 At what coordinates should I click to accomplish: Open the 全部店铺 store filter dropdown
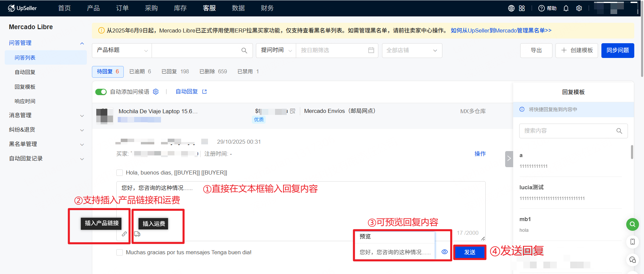click(412, 50)
